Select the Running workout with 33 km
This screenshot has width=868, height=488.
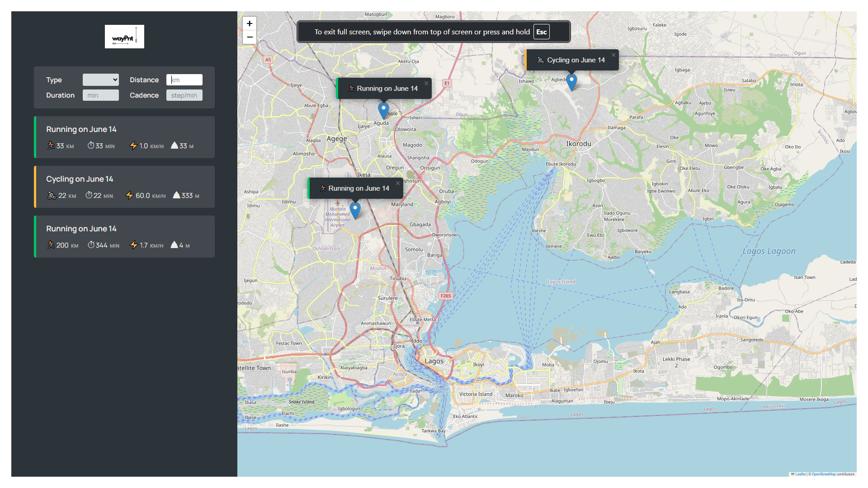(124, 137)
